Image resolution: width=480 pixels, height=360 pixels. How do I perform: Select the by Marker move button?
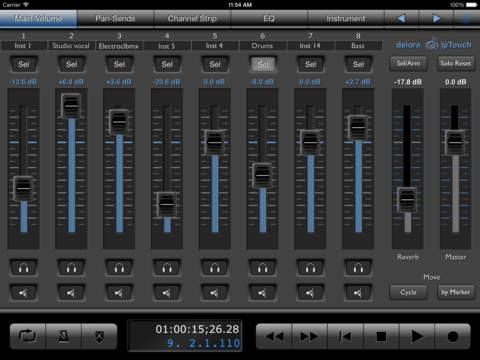pyautogui.click(x=456, y=292)
